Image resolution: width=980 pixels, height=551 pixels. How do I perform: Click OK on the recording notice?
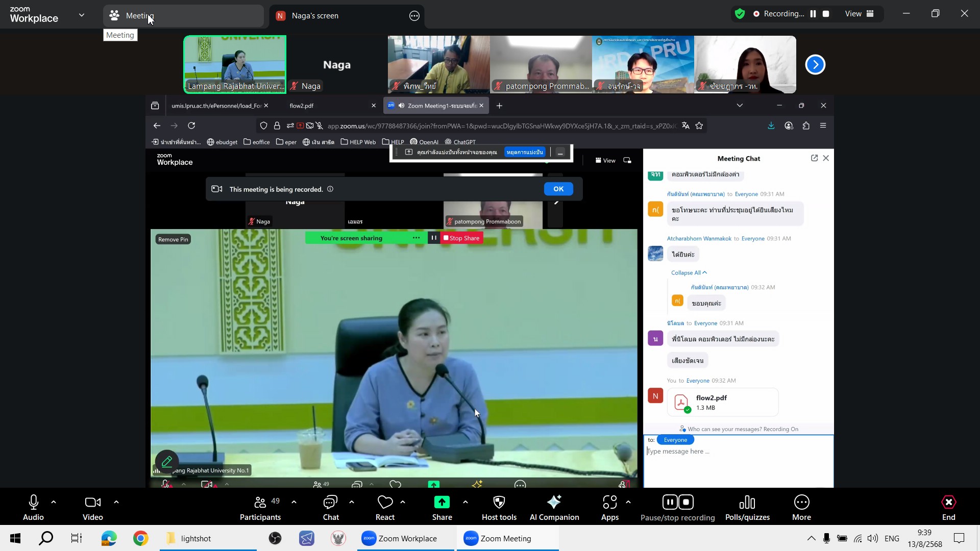pyautogui.click(x=558, y=189)
